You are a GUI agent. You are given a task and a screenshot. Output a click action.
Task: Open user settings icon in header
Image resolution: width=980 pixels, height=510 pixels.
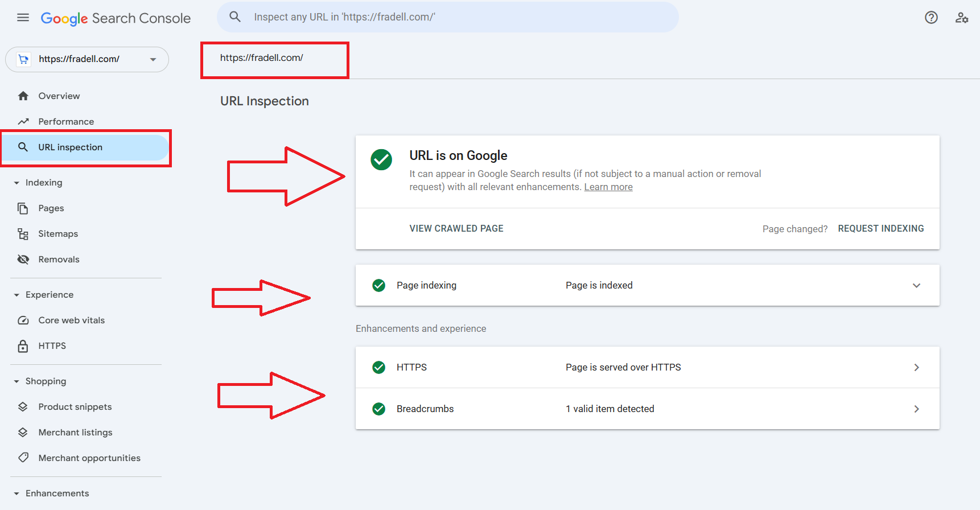[x=962, y=18]
